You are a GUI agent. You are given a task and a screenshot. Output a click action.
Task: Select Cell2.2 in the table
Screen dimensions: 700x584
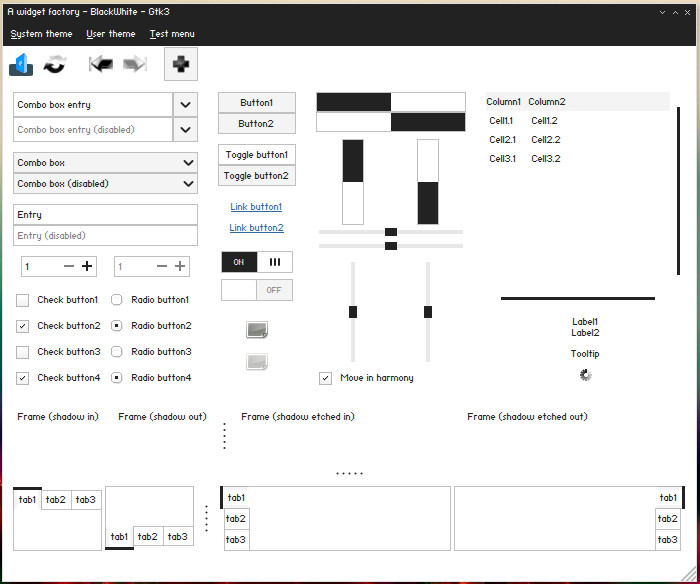[546, 140]
